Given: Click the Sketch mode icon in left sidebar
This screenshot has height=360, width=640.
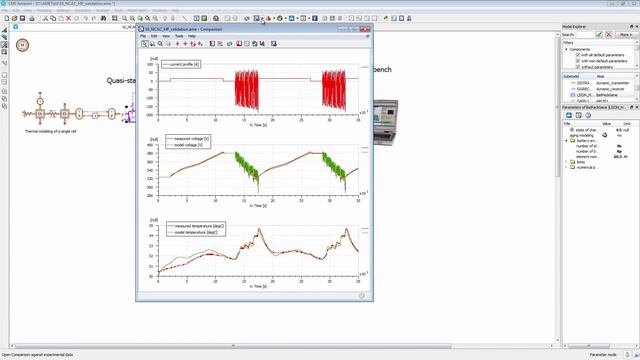Looking at the screenshot, I should pos(4,30).
